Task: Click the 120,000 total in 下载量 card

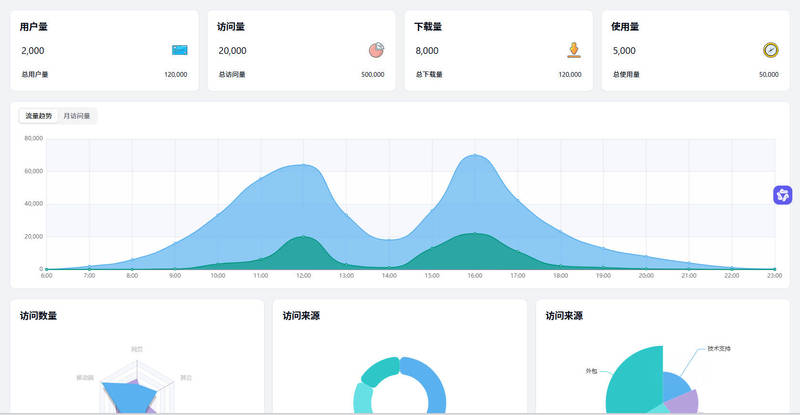Action: 570,75
